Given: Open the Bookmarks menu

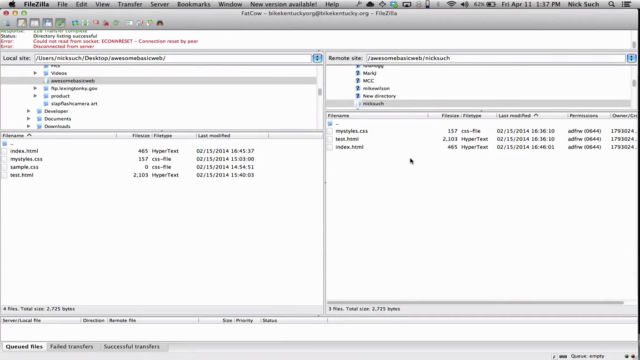Looking at the screenshot, I should (x=193, y=4).
